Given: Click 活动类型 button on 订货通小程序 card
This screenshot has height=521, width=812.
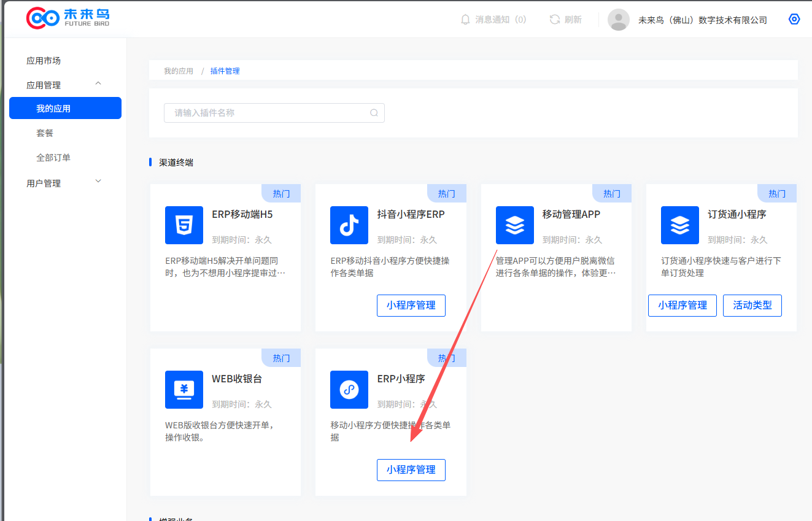Looking at the screenshot, I should (752, 306).
